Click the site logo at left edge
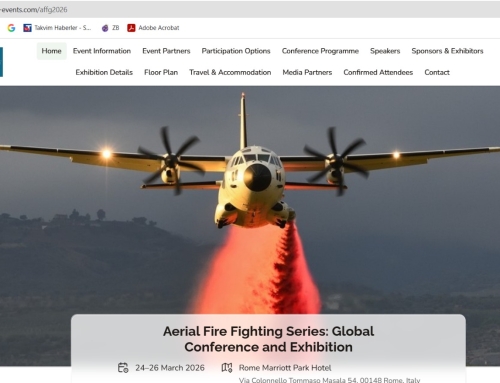Screen dimensions: 500x383 click(1, 62)
